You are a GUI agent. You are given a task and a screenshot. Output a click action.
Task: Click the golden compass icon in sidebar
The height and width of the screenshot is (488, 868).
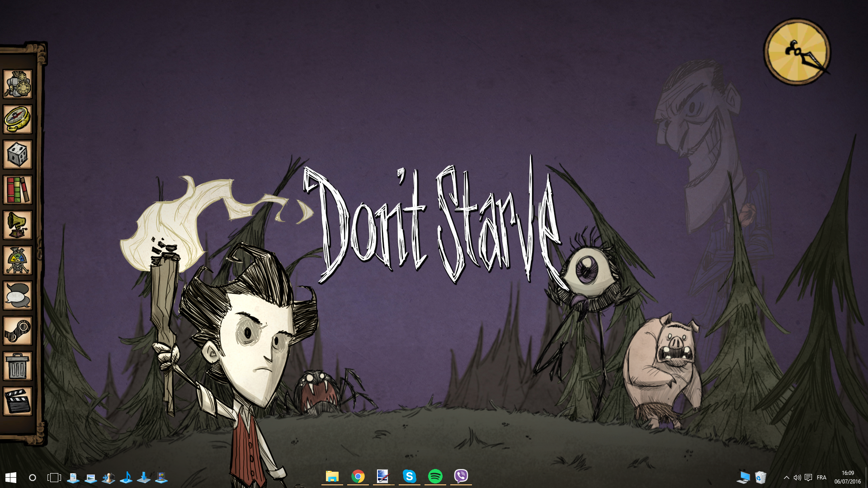pos(18,119)
